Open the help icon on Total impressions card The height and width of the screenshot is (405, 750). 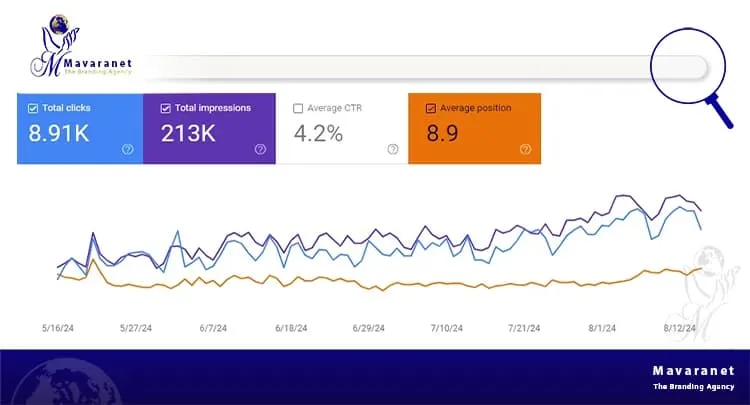(260, 149)
